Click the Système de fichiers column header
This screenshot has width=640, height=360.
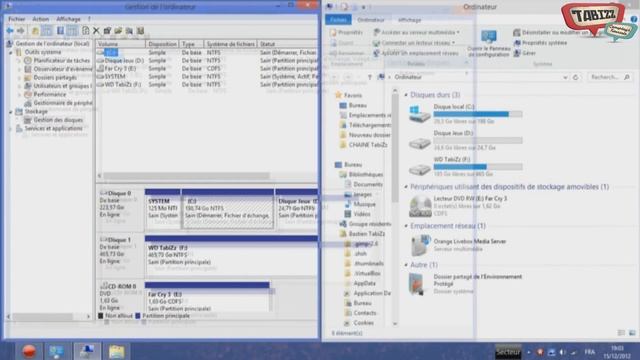click(230, 44)
